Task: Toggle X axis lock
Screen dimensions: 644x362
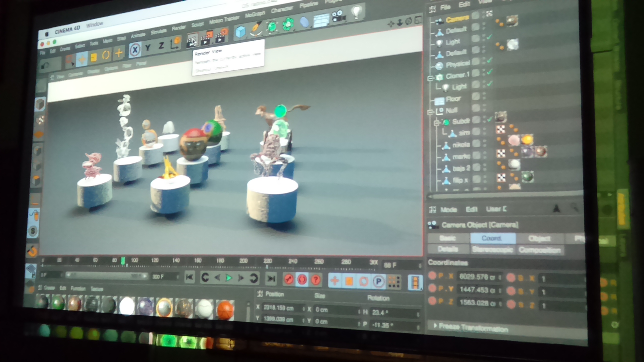Action: [x=135, y=50]
